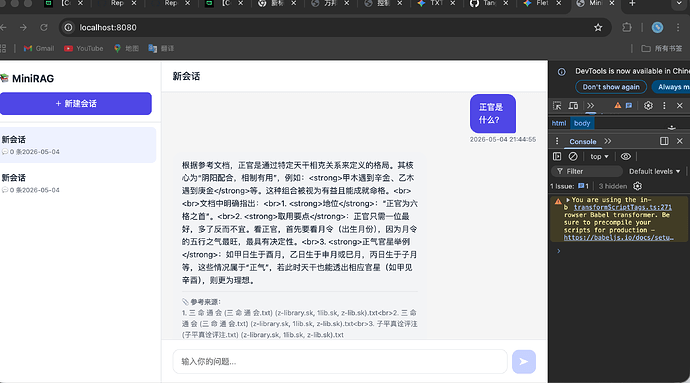Open the tab search dropdown arrow
The width and height of the screenshot is (690, 383).
[679, 4]
